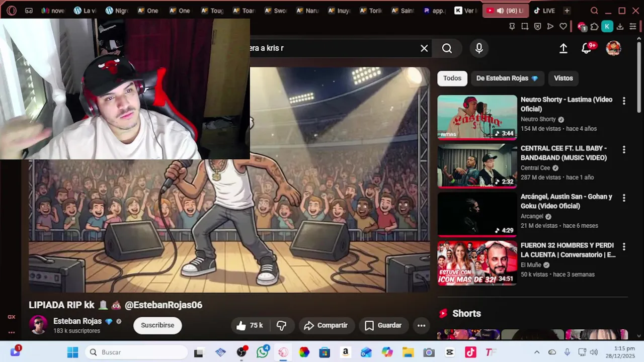The width and height of the screenshot is (644, 362).
Task: Open the sidebar three-dot options
Action: [x=12, y=332]
